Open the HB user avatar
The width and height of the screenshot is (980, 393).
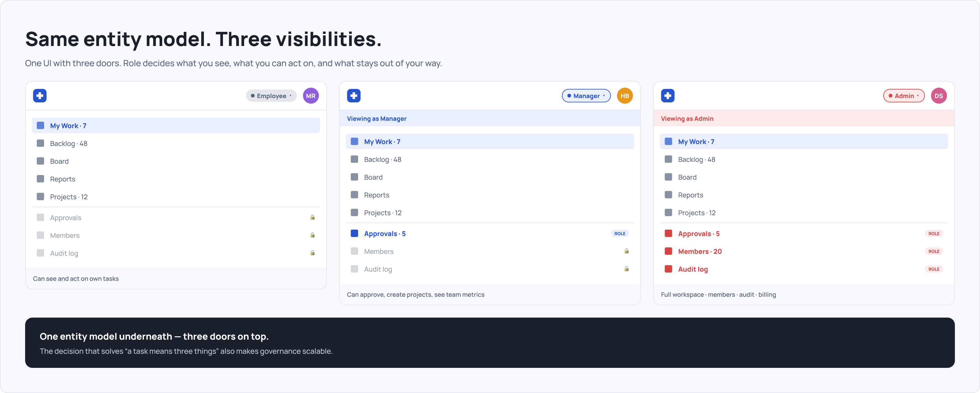tap(625, 96)
